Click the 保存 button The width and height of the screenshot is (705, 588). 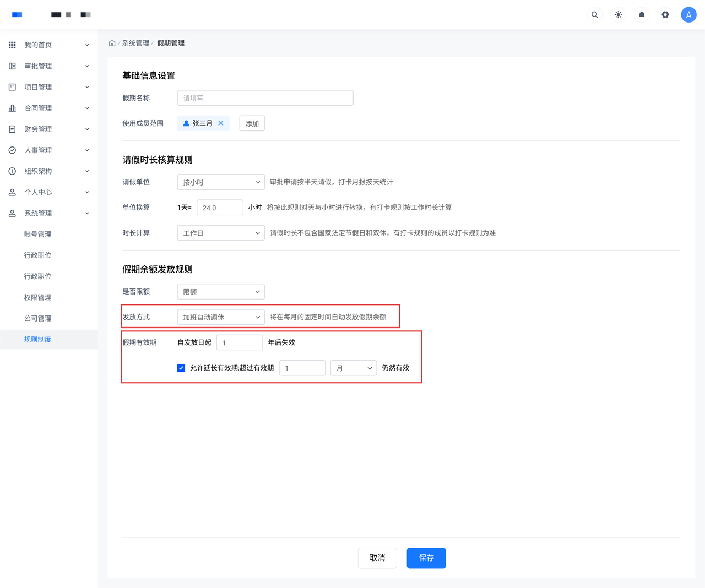click(x=426, y=558)
